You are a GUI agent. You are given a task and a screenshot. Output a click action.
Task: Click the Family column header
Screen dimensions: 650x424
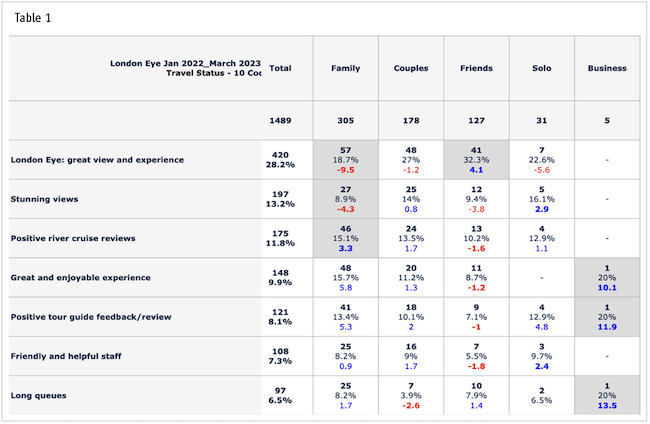(x=345, y=69)
